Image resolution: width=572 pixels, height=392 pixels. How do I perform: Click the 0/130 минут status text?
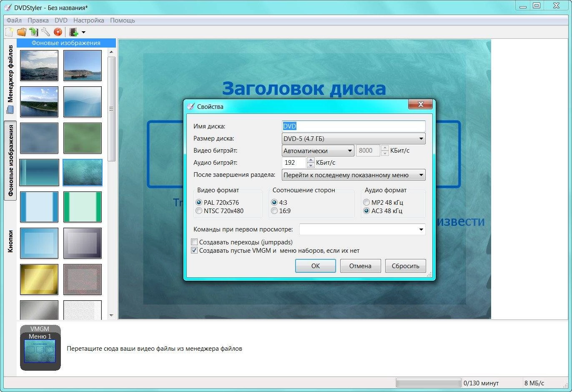[481, 383]
